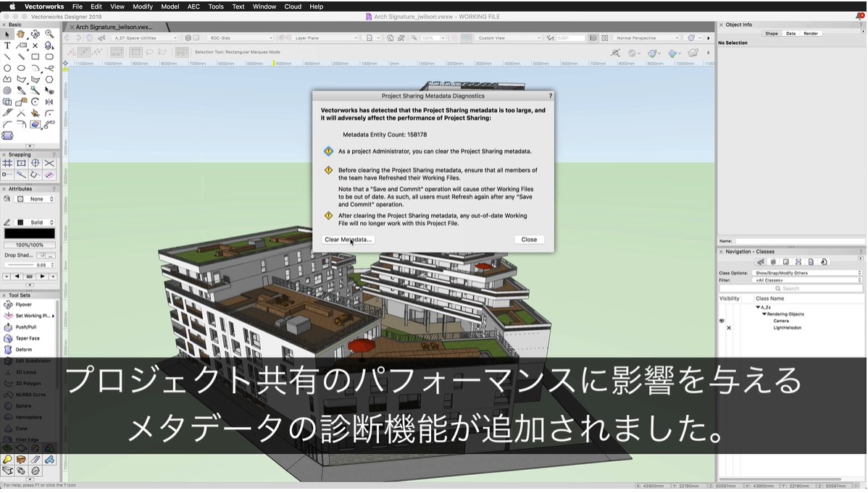
Task: Open the Custom View dropdown
Action: (x=509, y=38)
